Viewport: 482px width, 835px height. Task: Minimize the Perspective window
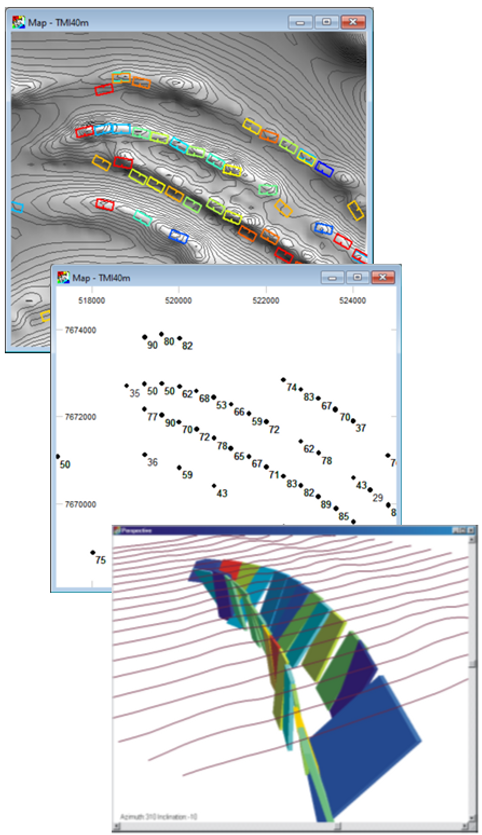click(456, 530)
